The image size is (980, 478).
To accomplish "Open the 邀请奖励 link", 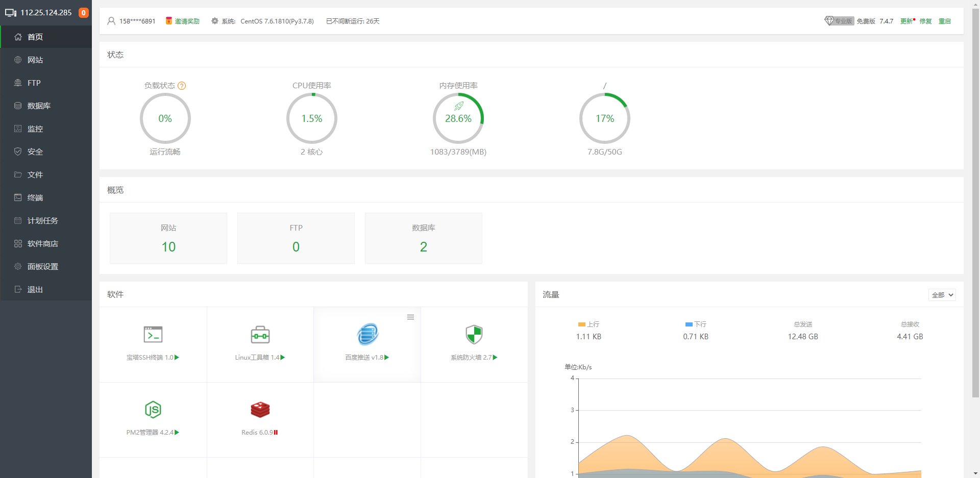I will coord(187,21).
